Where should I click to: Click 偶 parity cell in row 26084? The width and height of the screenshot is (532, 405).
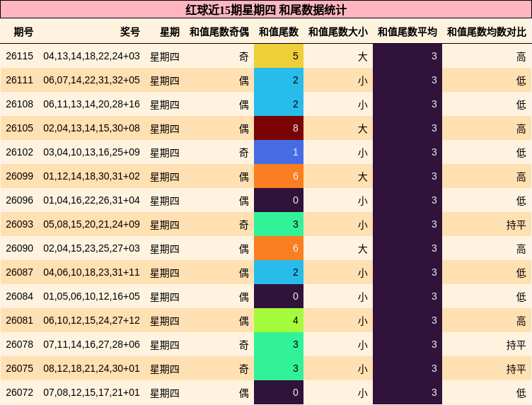(244, 297)
